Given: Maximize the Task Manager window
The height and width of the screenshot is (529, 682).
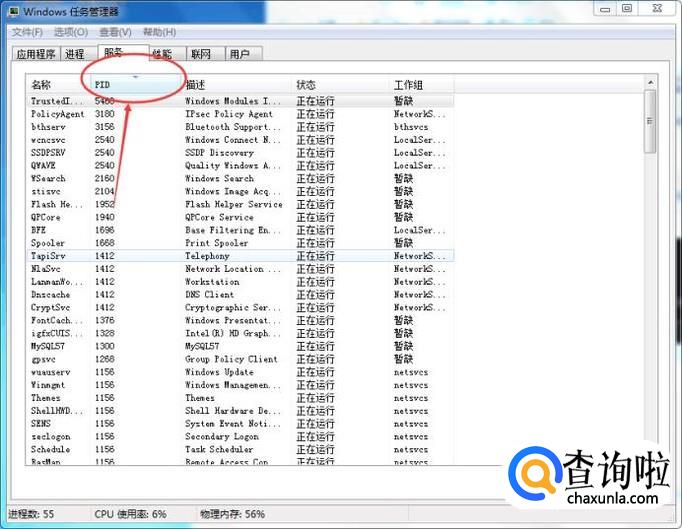Looking at the screenshot, I should [627, 9].
